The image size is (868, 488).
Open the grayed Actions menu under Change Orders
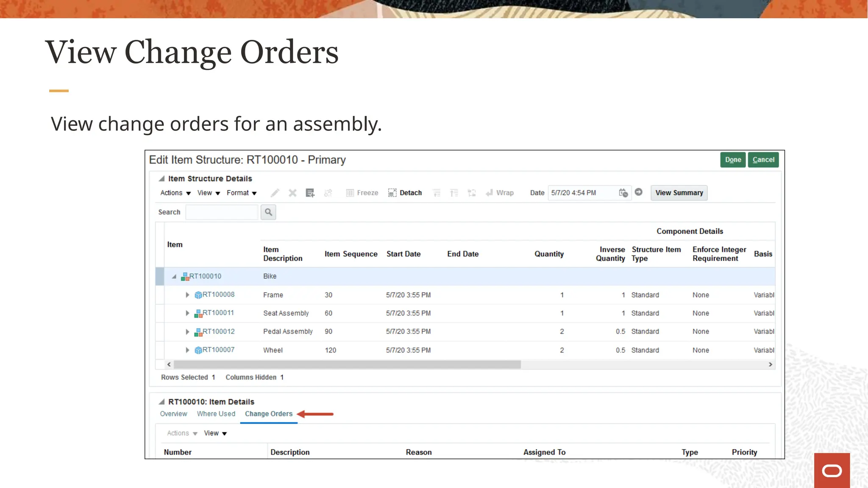click(182, 433)
